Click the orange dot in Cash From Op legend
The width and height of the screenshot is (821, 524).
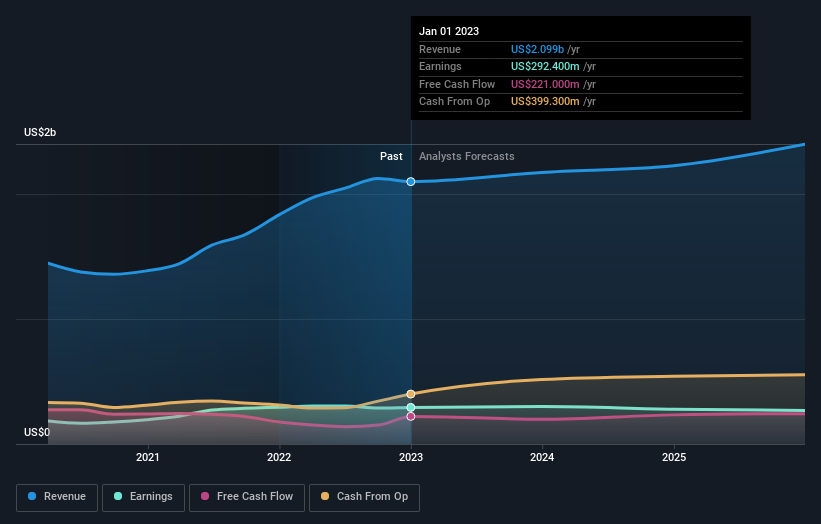coord(325,496)
